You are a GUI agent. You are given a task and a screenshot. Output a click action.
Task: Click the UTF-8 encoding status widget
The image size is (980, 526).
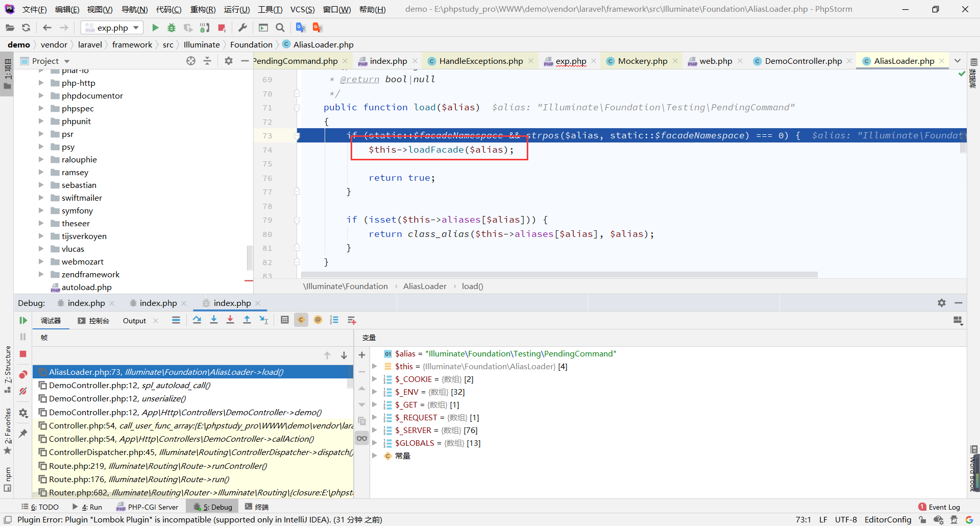pos(846,519)
